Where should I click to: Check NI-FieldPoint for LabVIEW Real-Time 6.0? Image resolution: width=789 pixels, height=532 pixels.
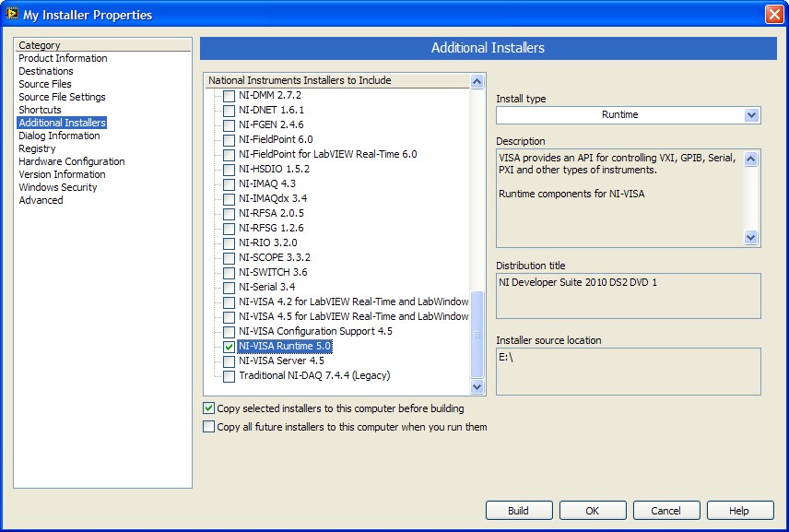(x=229, y=155)
